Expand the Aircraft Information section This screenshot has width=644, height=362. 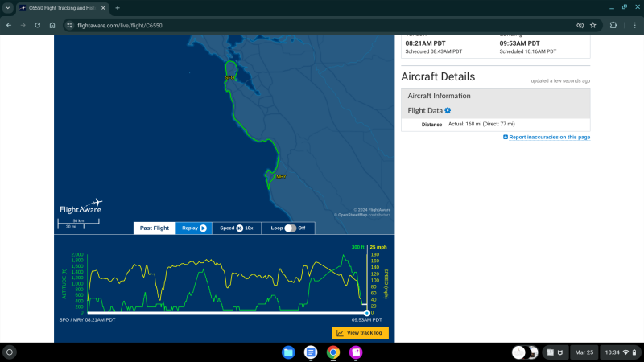pyautogui.click(x=439, y=96)
